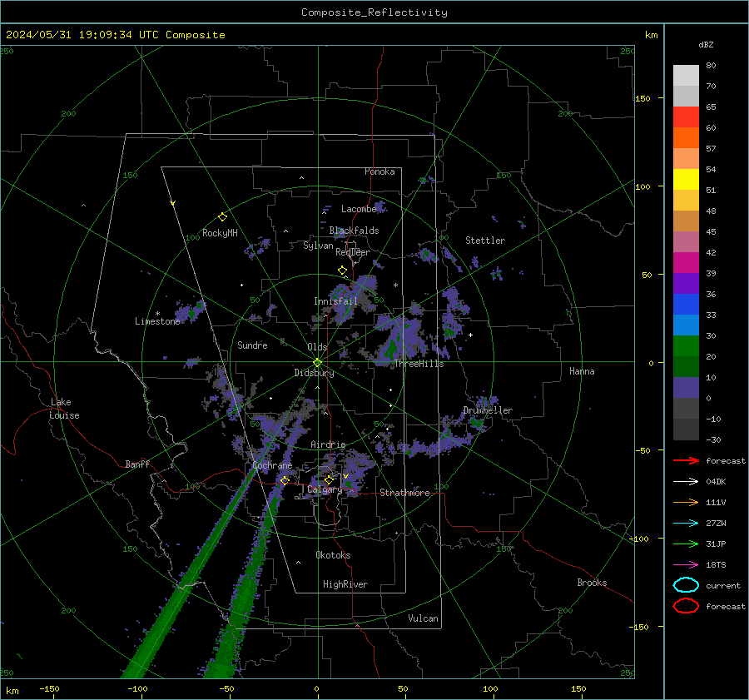Click the 150 tick on right km axis
Screen dimensions: 749x700
(642, 98)
